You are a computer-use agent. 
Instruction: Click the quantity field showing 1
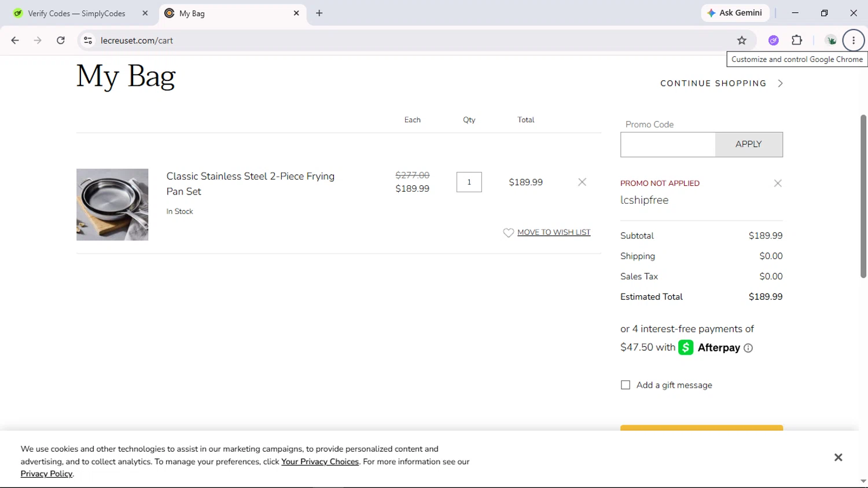[x=469, y=182]
